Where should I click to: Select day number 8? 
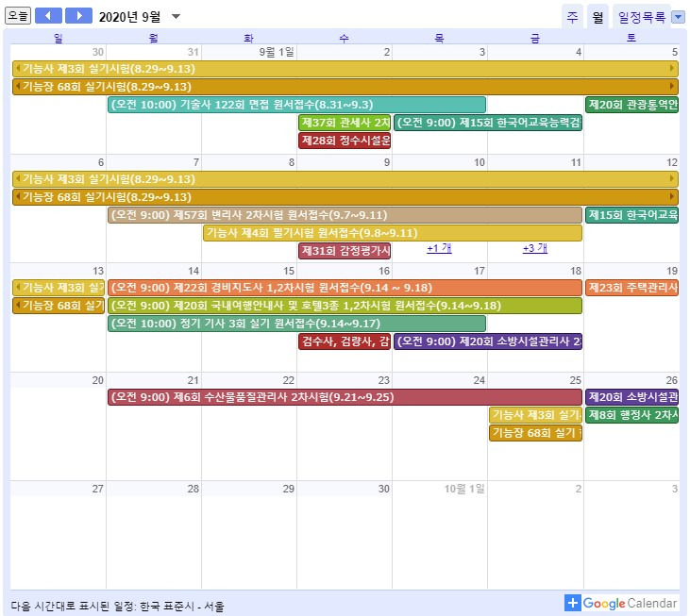tap(292, 162)
